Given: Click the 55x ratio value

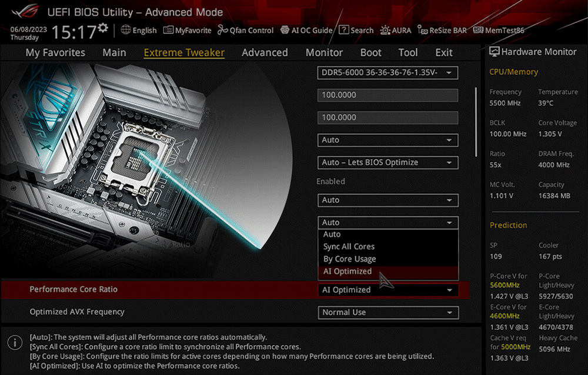Looking at the screenshot, I should (495, 165).
